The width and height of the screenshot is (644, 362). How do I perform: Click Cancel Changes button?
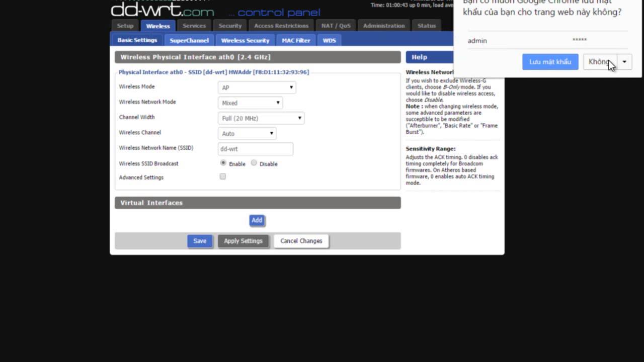tap(301, 241)
